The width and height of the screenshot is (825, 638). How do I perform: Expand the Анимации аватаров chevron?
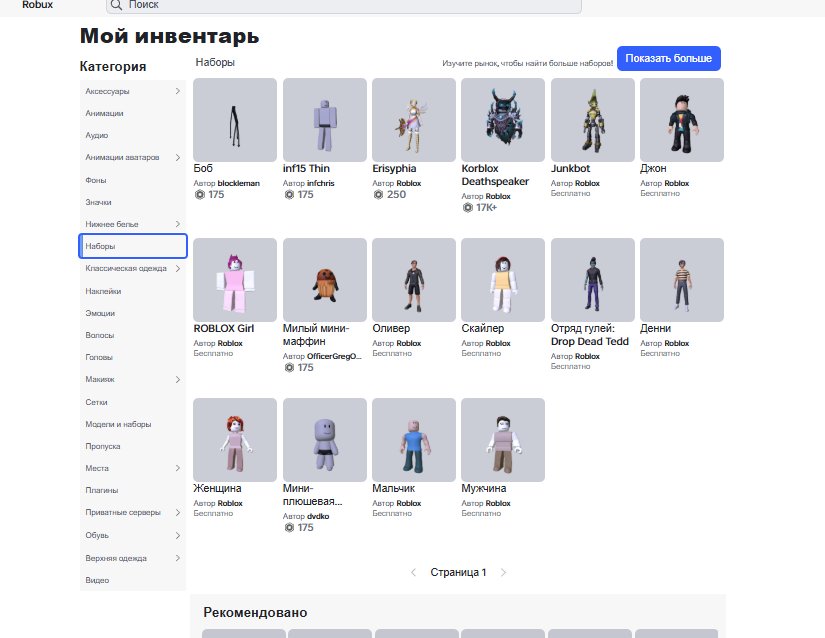[178, 157]
